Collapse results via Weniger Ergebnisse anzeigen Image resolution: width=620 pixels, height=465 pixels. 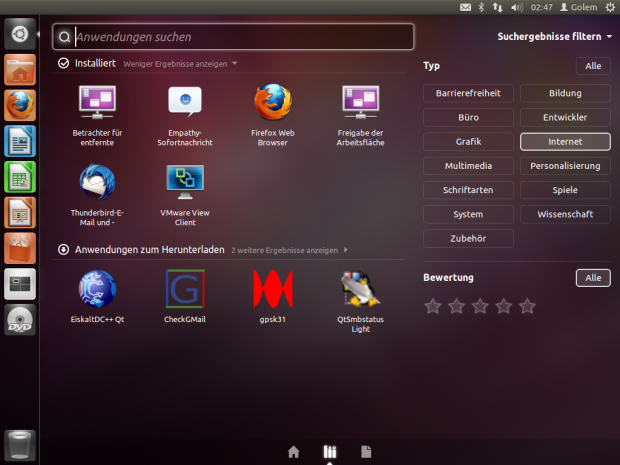tap(180, 64)
